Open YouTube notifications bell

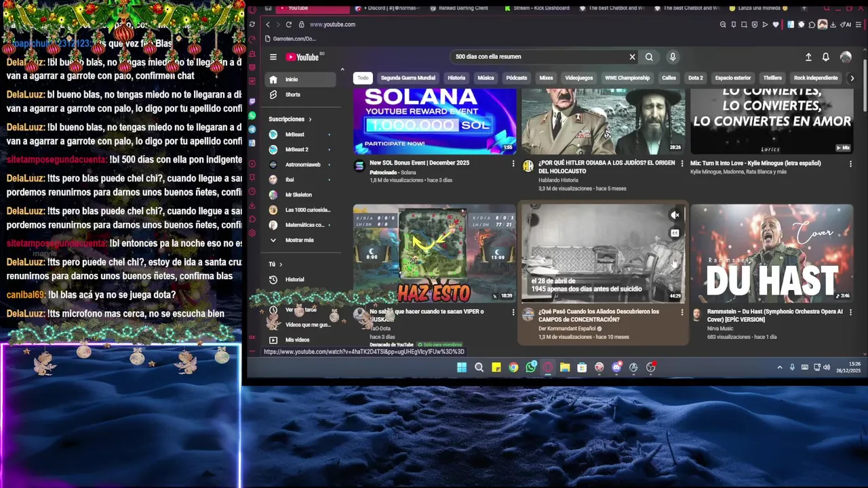tap(826, 57)
